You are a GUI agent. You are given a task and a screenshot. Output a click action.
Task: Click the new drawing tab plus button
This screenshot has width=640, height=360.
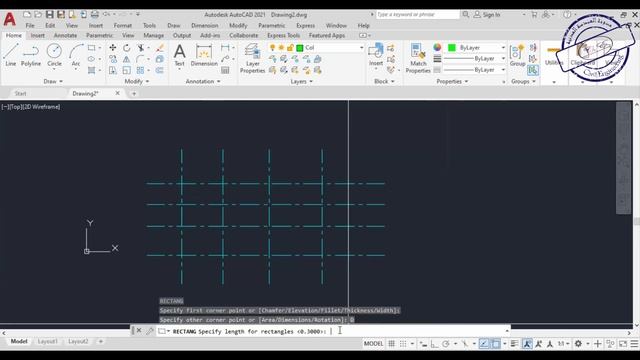[x=133, y=93]
